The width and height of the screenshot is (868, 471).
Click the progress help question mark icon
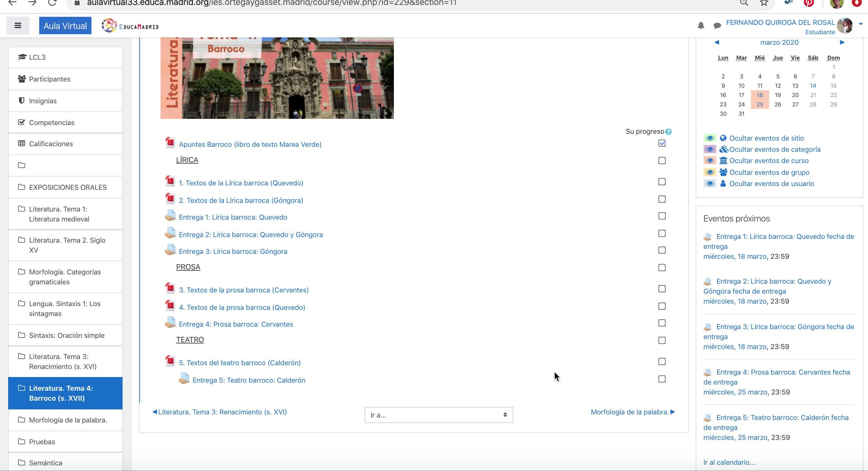[x=669, y=132]
